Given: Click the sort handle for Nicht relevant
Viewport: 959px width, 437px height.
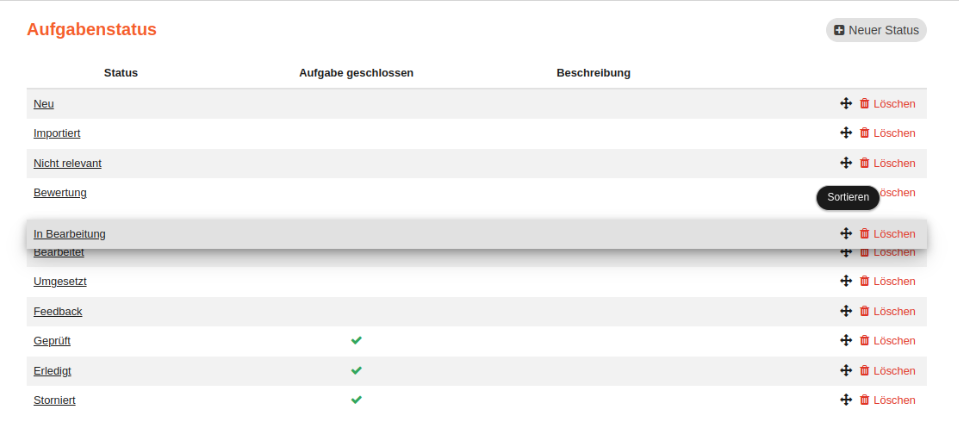Looking at the screenshot, I should 846,163.
